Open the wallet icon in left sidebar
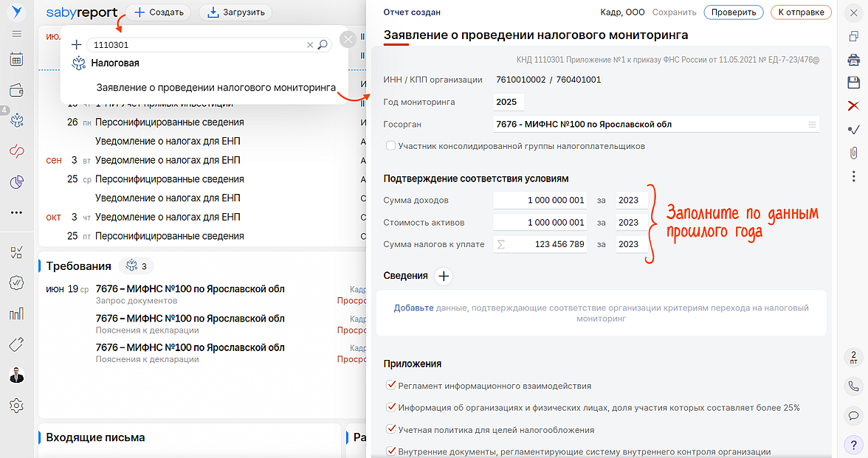Image resolution: width=868 pixels, height=458 pixels. coord(16,91)
